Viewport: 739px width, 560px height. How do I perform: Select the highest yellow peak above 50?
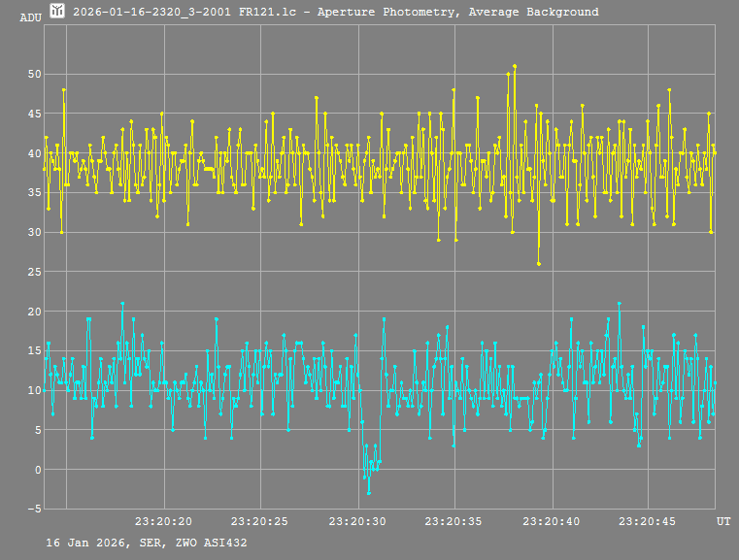click(x=515, y=66)
